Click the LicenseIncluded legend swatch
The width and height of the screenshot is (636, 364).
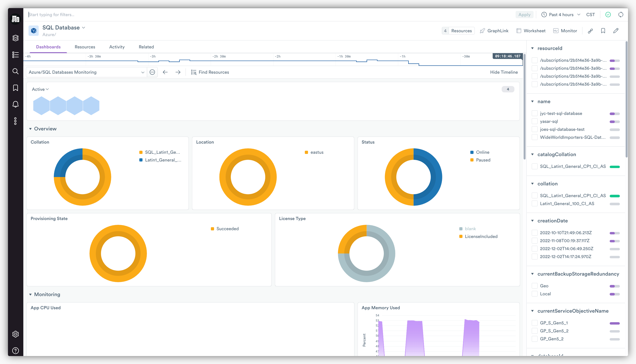[x=461, y=237]
